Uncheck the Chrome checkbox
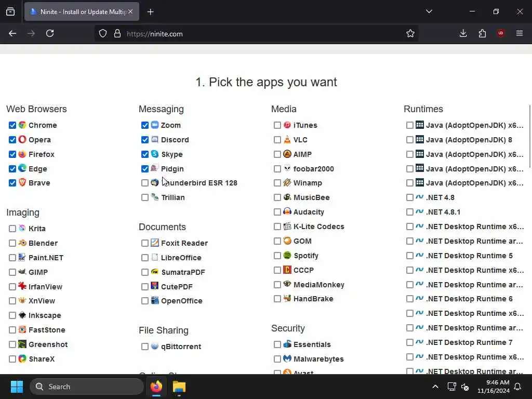The image size is (532, 399). point(12,125)
